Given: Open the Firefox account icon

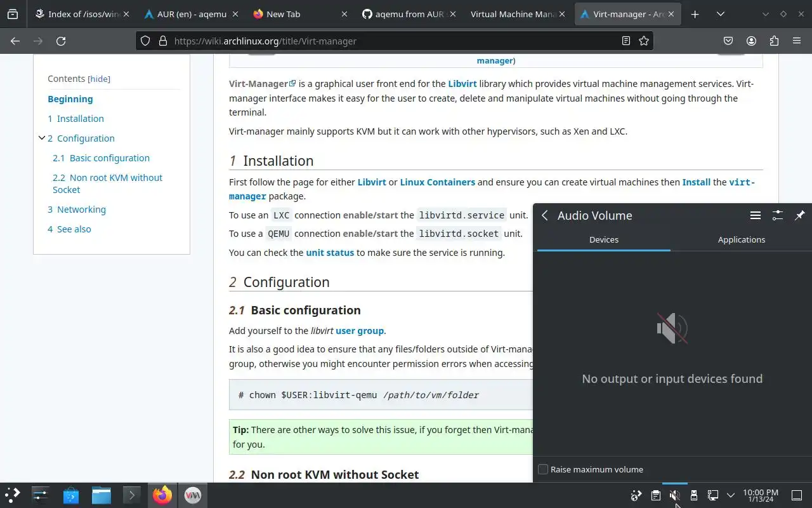Looking at the screenshot, I should (x=751, y=41).
